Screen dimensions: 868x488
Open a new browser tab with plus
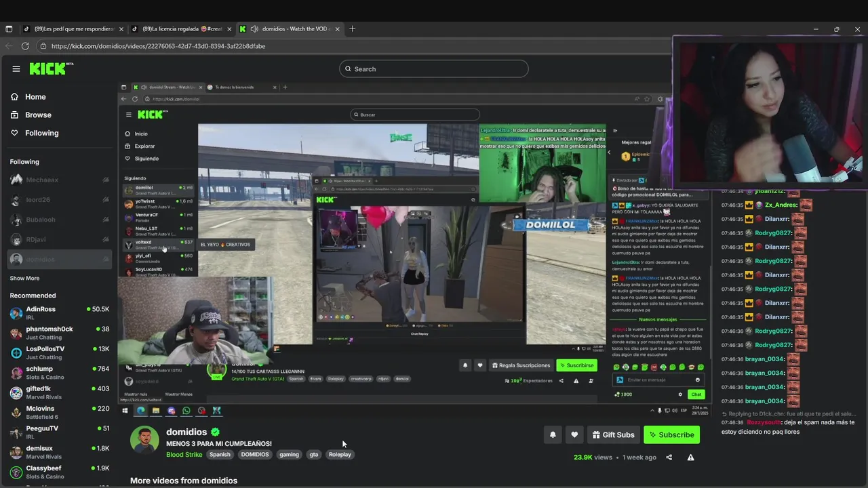tap(352, 29)
